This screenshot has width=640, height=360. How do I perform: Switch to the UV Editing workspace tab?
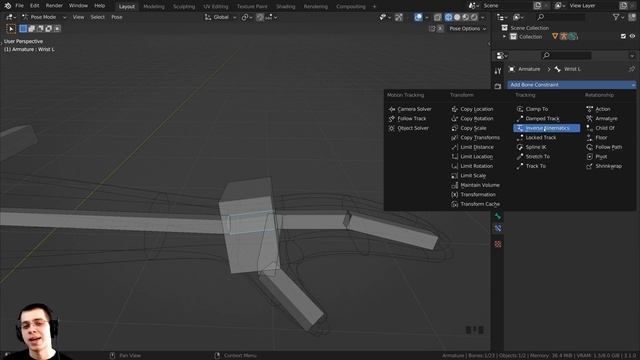coord(216,7)
